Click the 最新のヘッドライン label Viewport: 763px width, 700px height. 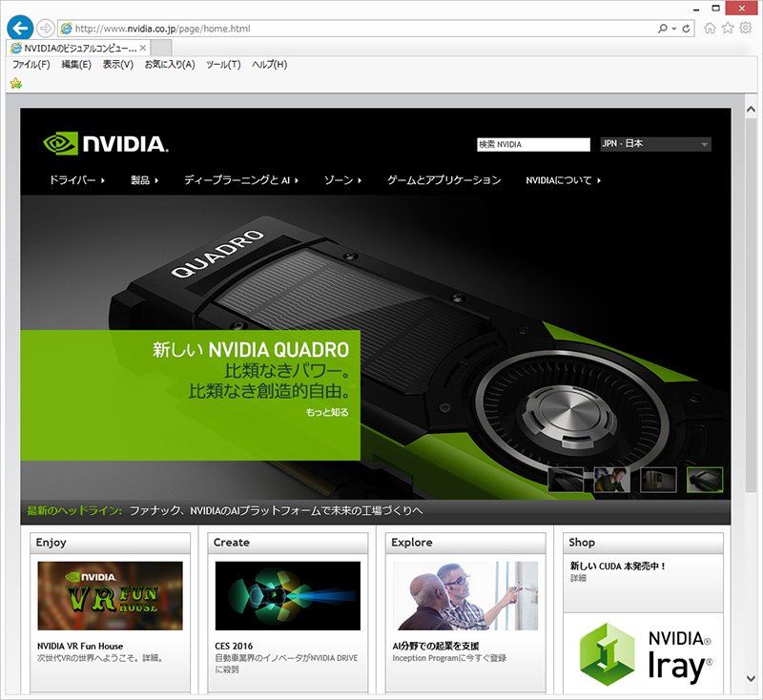73,511
